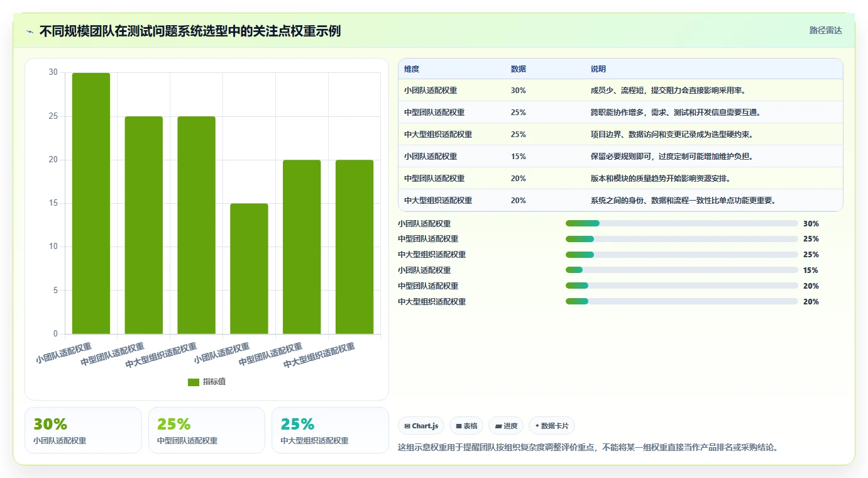Select the 小团队适配权重 30% progress bar
The height and width of the screenshot is (478, 868).
click(682, 223)
